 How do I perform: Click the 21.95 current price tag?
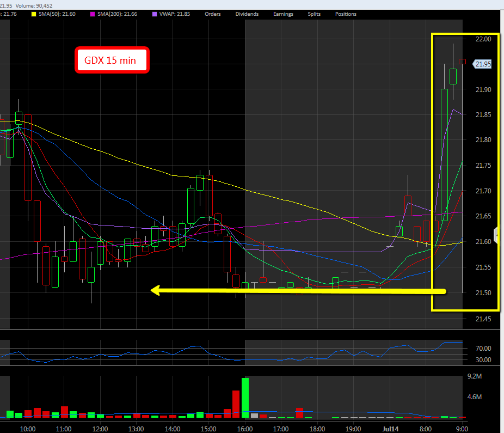tap(483, 64)
